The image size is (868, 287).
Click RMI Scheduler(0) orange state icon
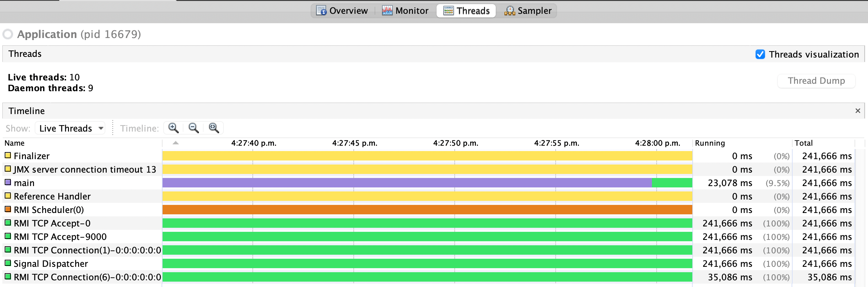pos(8,209)
